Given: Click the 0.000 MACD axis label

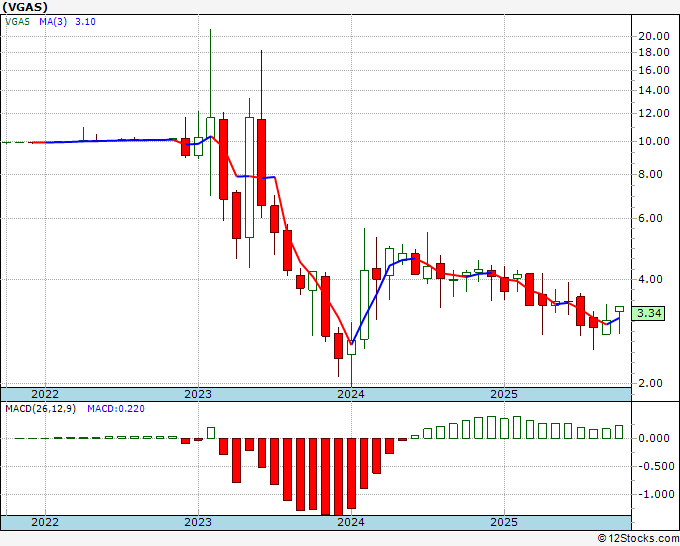Looking at the screenshot, I should (x=654, y=438).
